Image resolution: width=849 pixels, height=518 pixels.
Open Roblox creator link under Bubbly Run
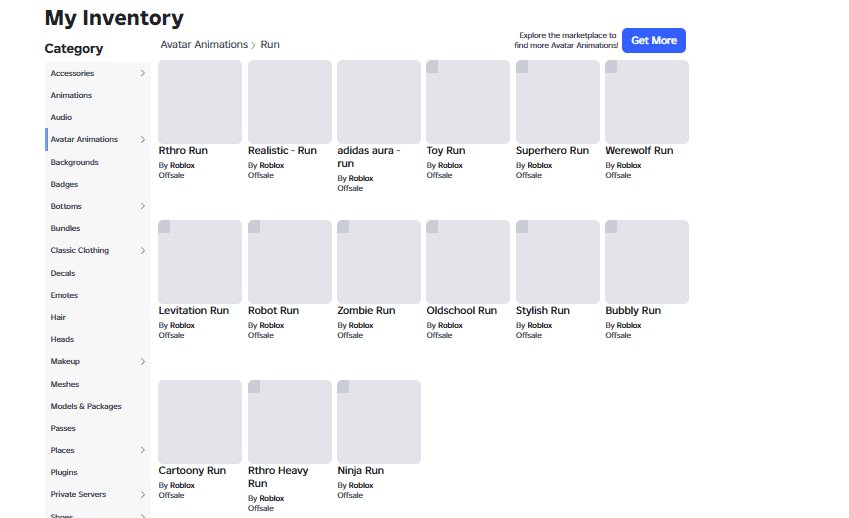(x=629, y=325)
